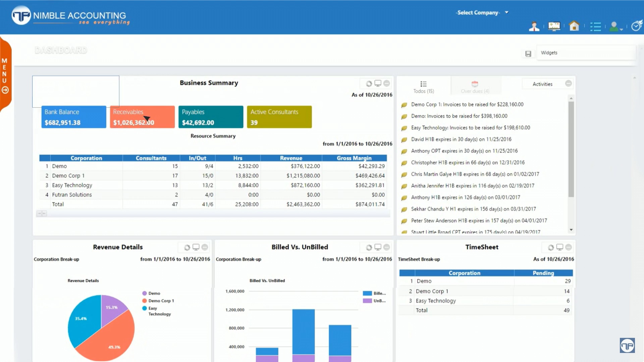Screen dimensions: 644x362
Task: Open the green user account menu icon
Action: [x=615, y=26]
